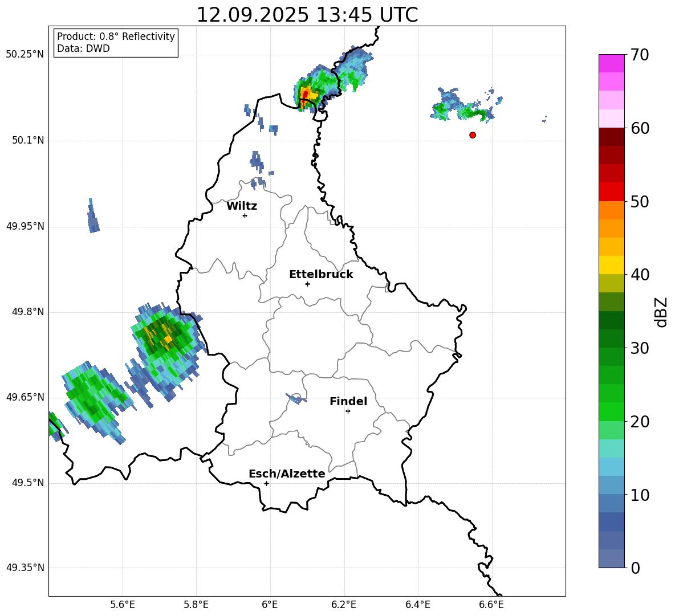
Task: Click the Ettelbruck city label
Action: [321, 275]
